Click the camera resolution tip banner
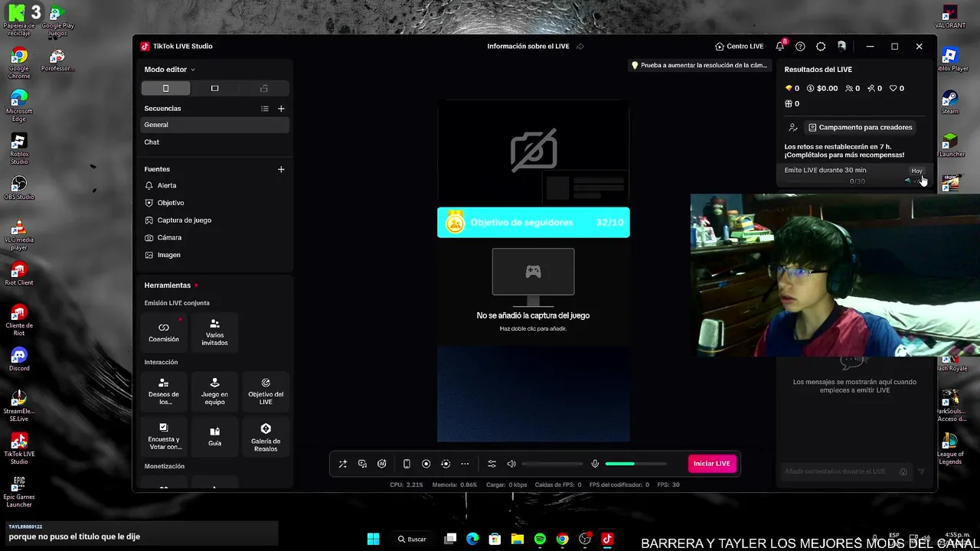Image resolution: width=980 pixels, height=551 pixels. tap(698, 66)
